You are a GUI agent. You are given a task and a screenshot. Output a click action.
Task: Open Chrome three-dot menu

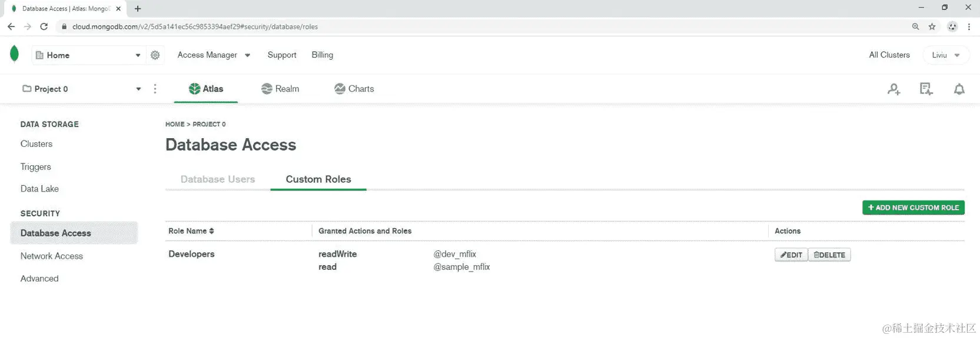click(x=969, y=26)
